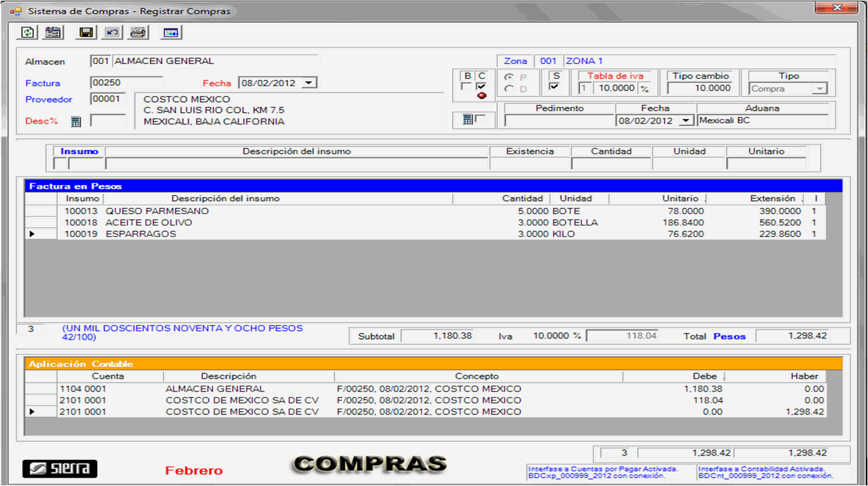Toggle the B checkbox

(x=467, y=87)
